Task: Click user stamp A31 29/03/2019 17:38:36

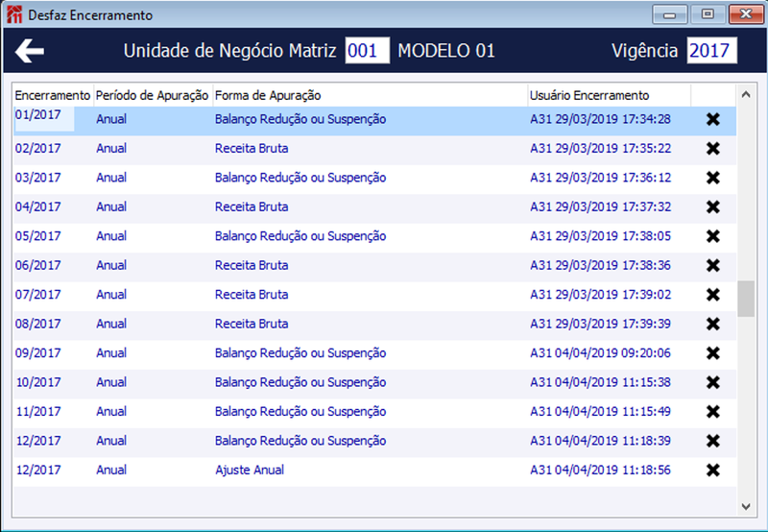Action: click(600, 265)
